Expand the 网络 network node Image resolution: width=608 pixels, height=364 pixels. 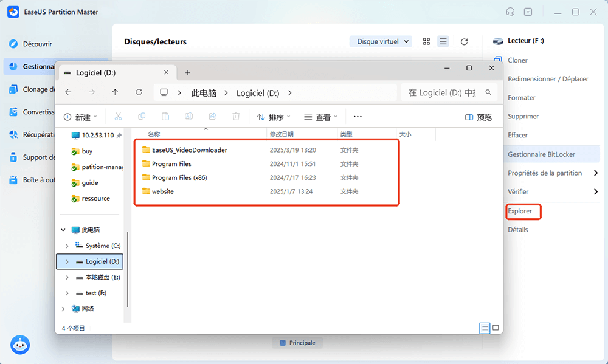[x=63, y=309]
